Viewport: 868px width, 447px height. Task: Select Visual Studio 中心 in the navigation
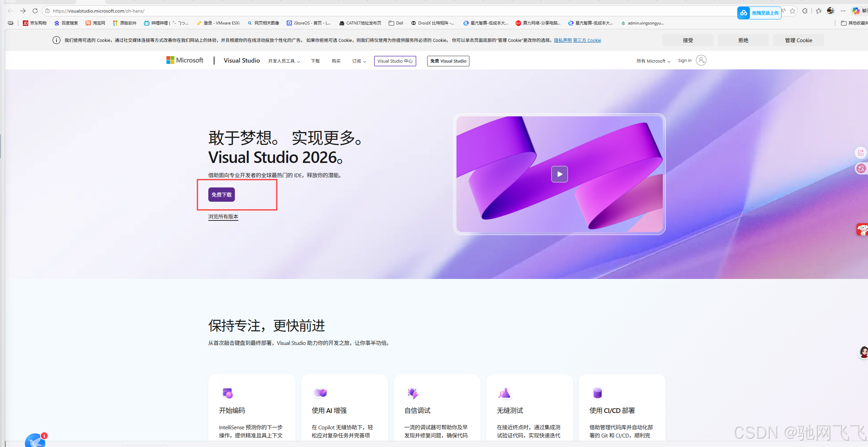(395, 61)
